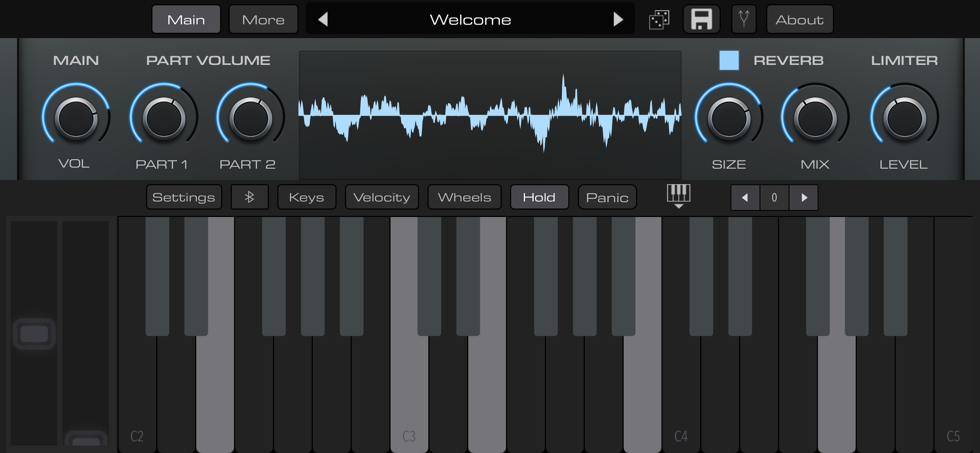Switch to the Main tab

pos(186,19)
